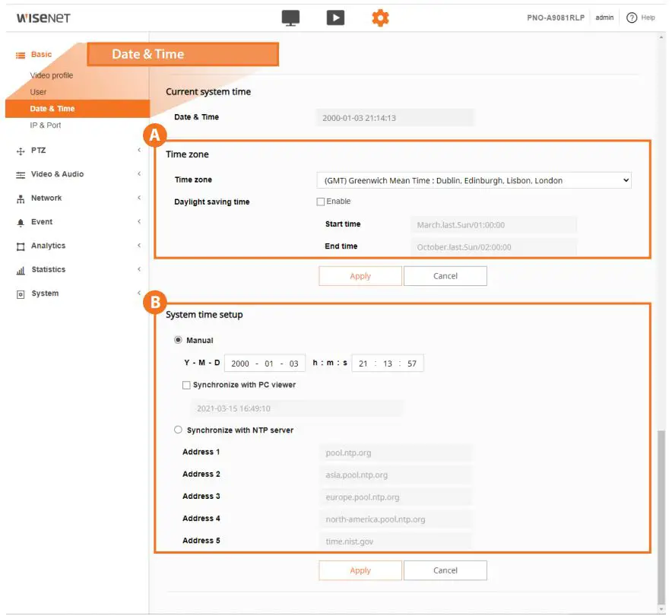Click NTP Address 2 field asia.pool.ntp.org
This screenshot has height=616, width=672.
click(x=395, y=475)
